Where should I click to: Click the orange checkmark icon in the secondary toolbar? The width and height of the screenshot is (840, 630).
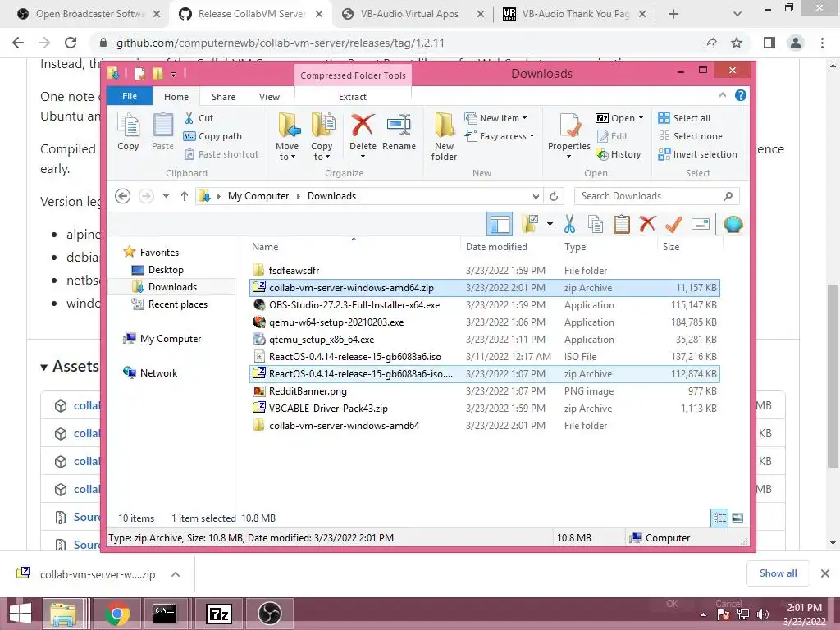673,224
